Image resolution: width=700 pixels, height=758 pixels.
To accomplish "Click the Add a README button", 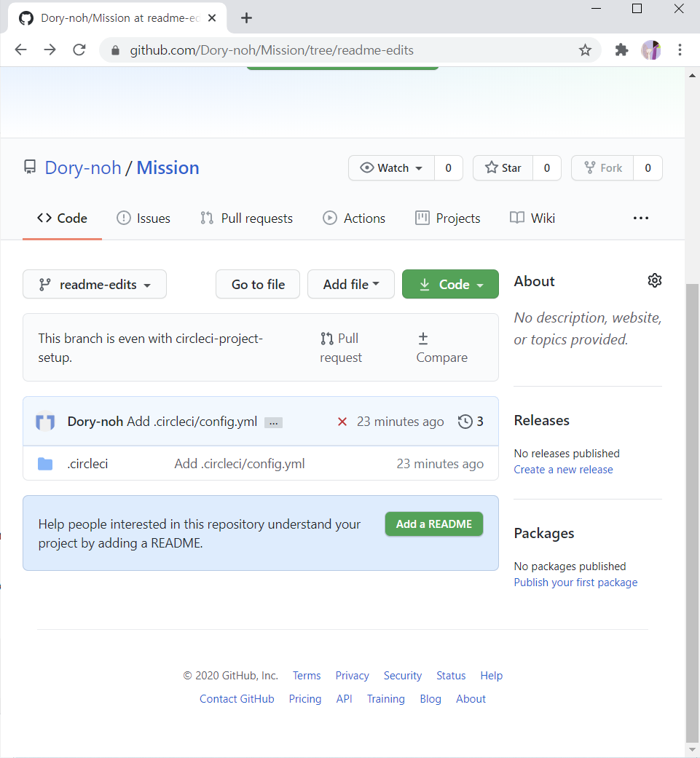I will pyautogui.click(x=434, y=524).
